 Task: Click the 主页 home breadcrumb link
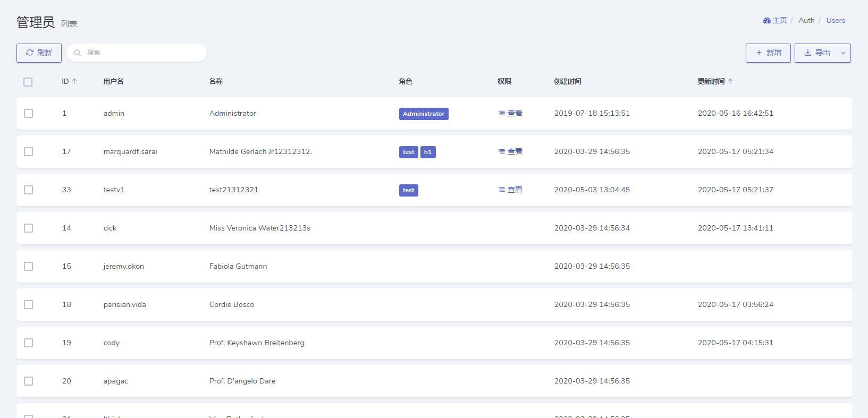pyautogui.click(x=779, y=20)
